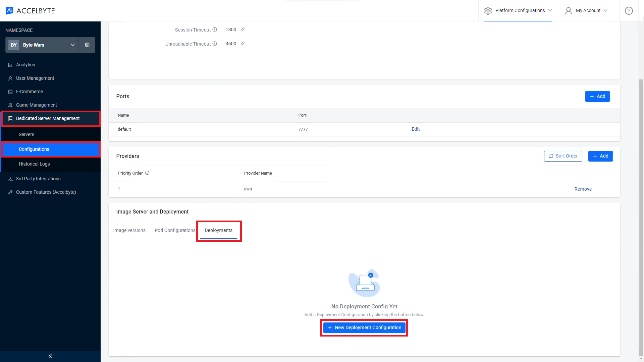Viewport: 644px width, 362px height.
Task: Click the Dedicated Server Management sidebar icon
Action: coord(10,118)
